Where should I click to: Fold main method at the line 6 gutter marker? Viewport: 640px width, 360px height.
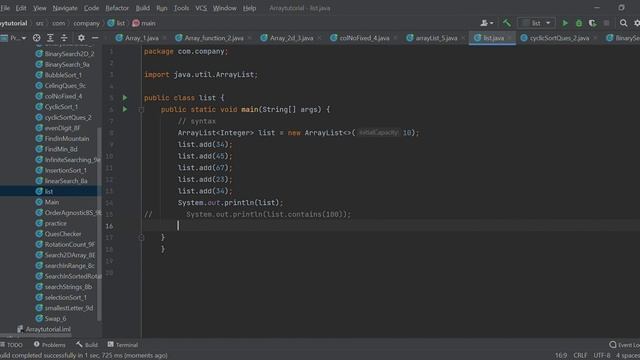141,110
